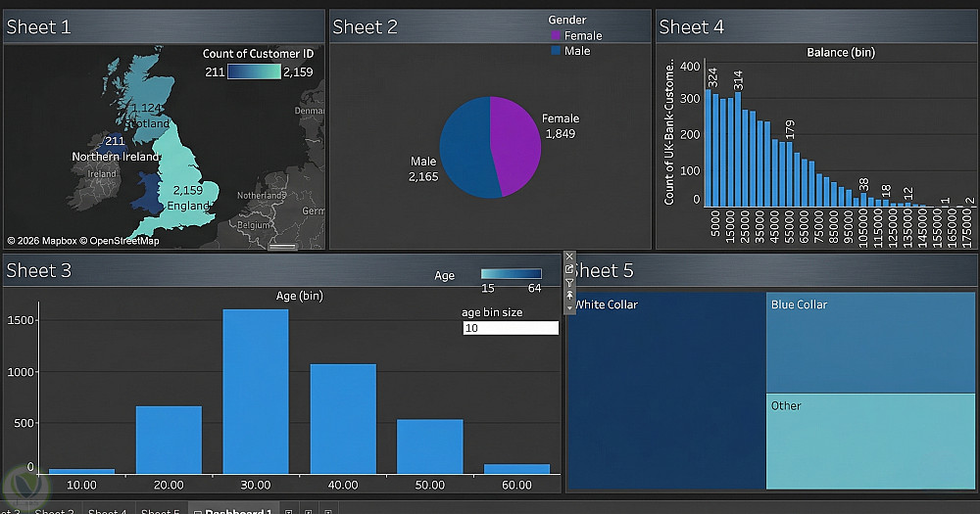Select the balance bar labeled 38
The image size is (980, 514).
point(863,200)
